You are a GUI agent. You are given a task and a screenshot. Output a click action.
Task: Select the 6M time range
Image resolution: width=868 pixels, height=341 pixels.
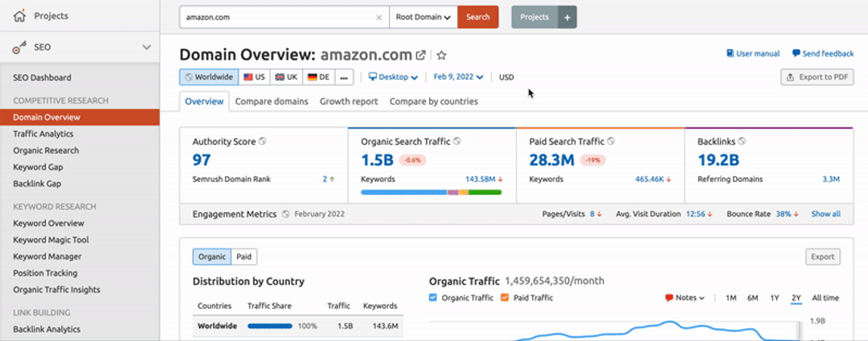click(x=752, y=298)
